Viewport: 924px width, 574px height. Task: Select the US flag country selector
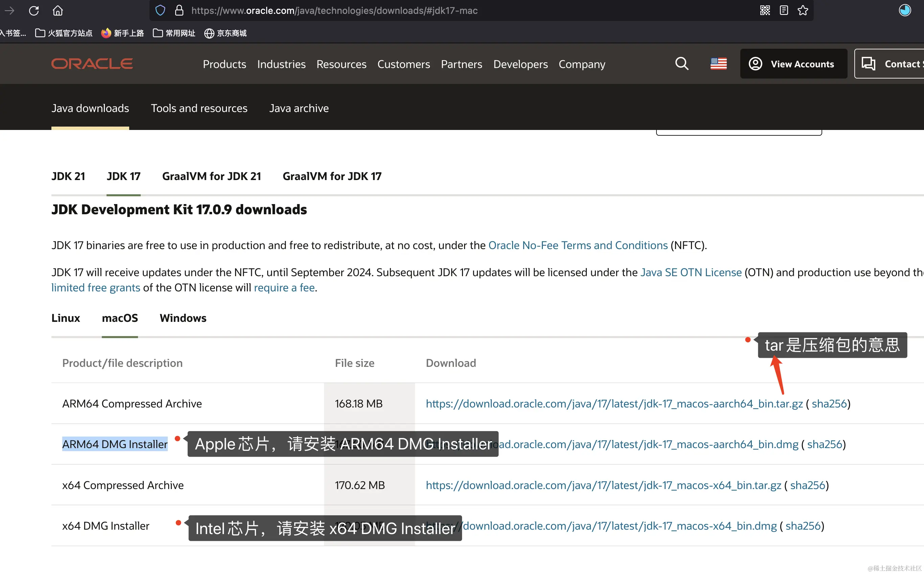coord(718,64)
